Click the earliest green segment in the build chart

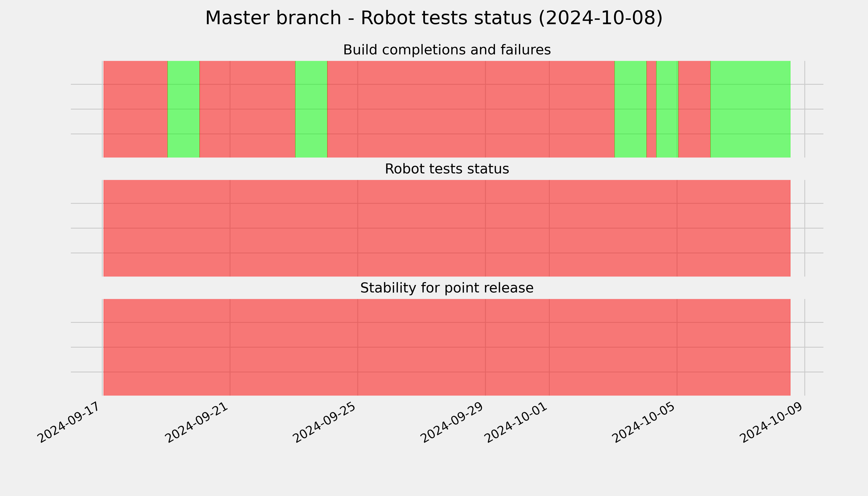pos(184,109)
